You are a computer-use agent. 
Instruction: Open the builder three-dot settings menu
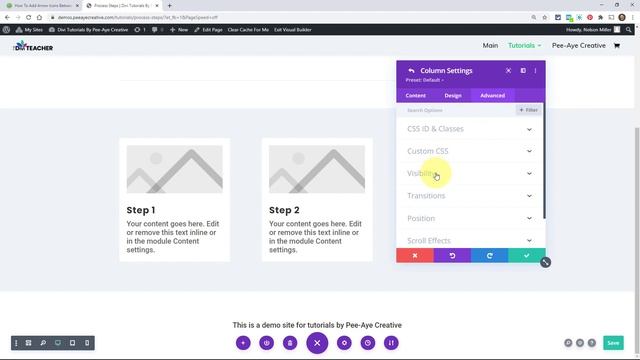pyautogui.click(x=16, y=343)
